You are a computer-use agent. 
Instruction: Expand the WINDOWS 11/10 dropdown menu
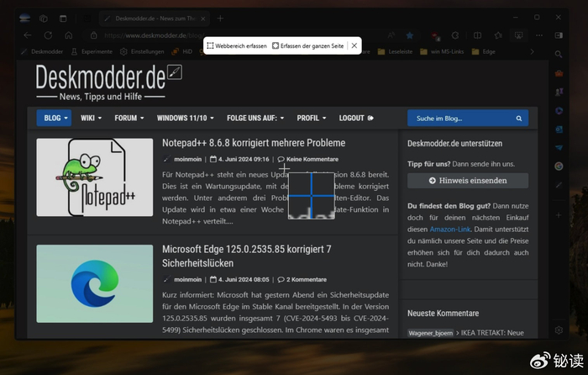186,119
